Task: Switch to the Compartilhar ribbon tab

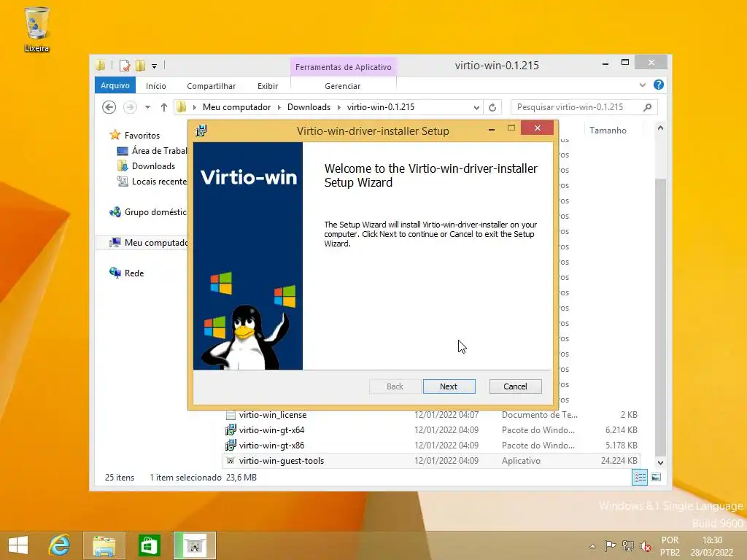Action: tap(211, 86)
